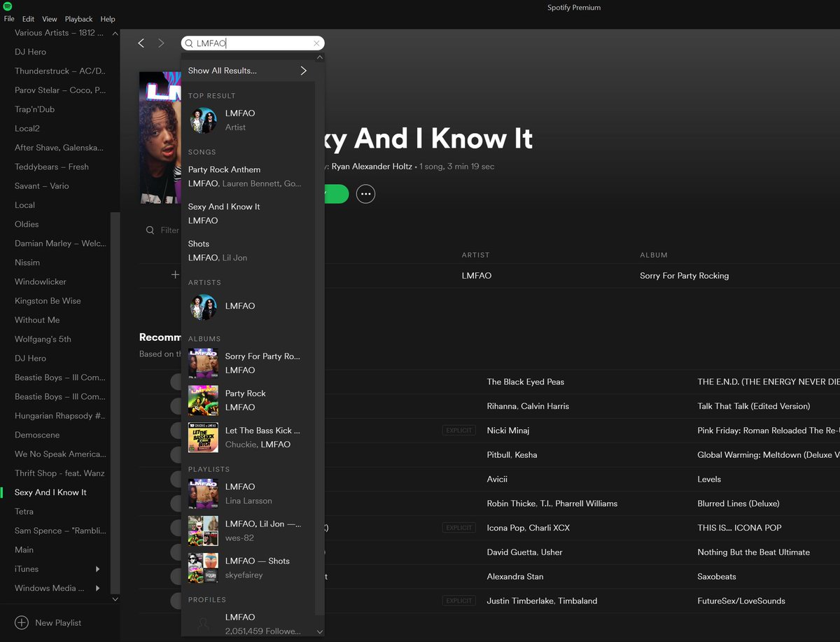The width and height of the screenshot is (840, 642).
Task: Click the Filter magnifier icon
Action: (x=150, y=230)
